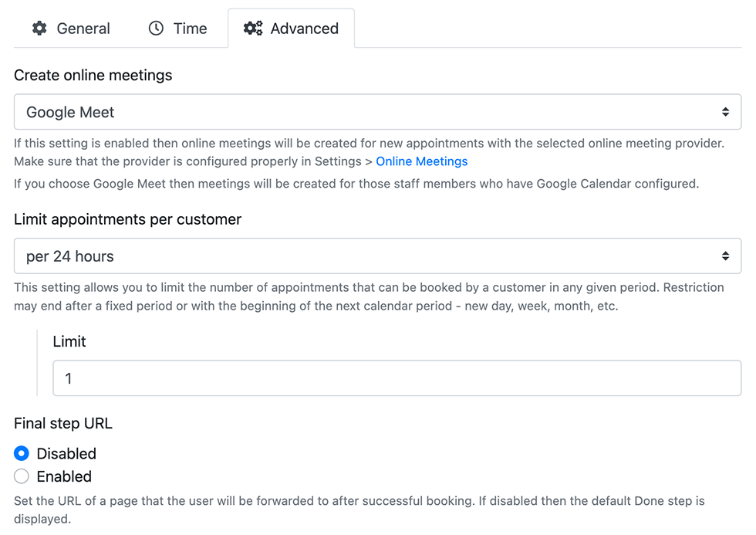
Task: Click the gear icon on the General tab
Action: (39, 28)
